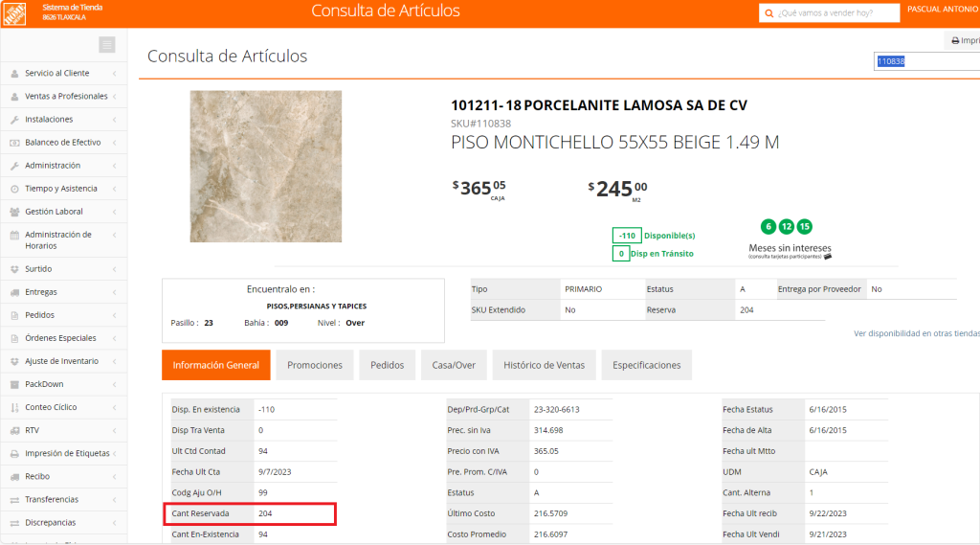Open the PackDown sidebar menu
This screenshot has height=545, width=980.
pos(64,384)
